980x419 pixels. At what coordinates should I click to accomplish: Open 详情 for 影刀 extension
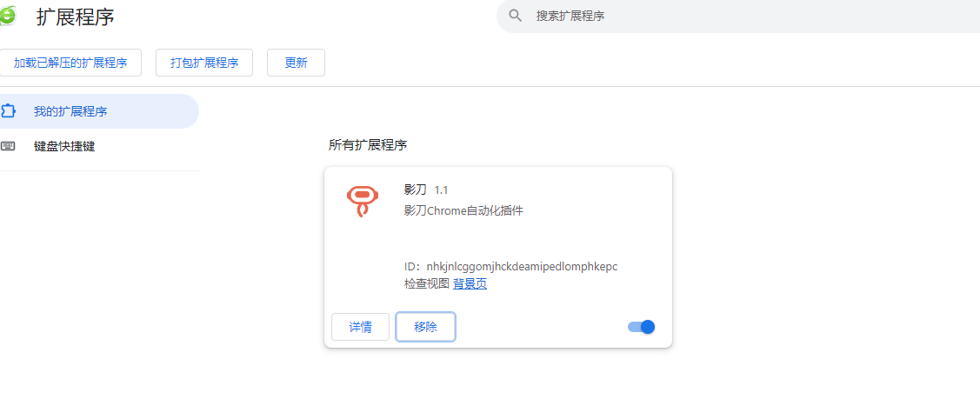pos(361,327)
